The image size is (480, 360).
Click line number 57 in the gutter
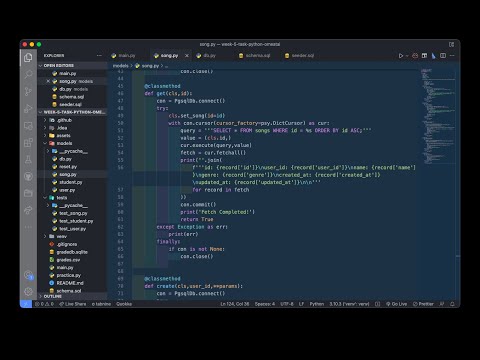[120, 190]
